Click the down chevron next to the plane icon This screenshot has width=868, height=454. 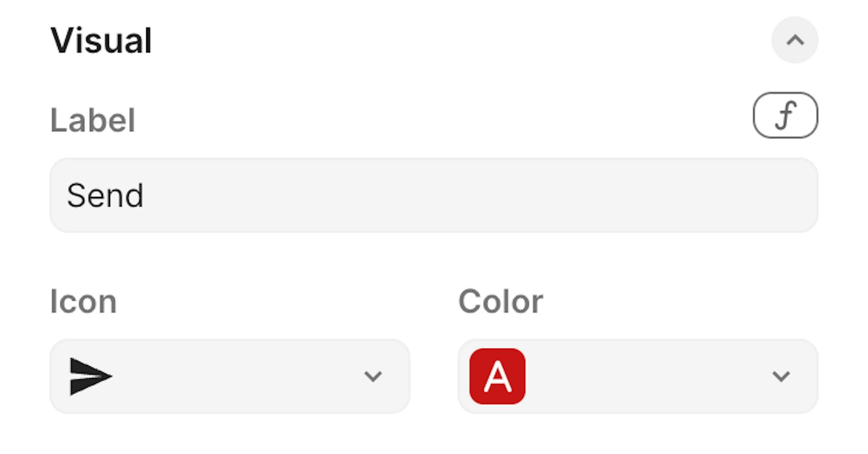coord(373,376)
